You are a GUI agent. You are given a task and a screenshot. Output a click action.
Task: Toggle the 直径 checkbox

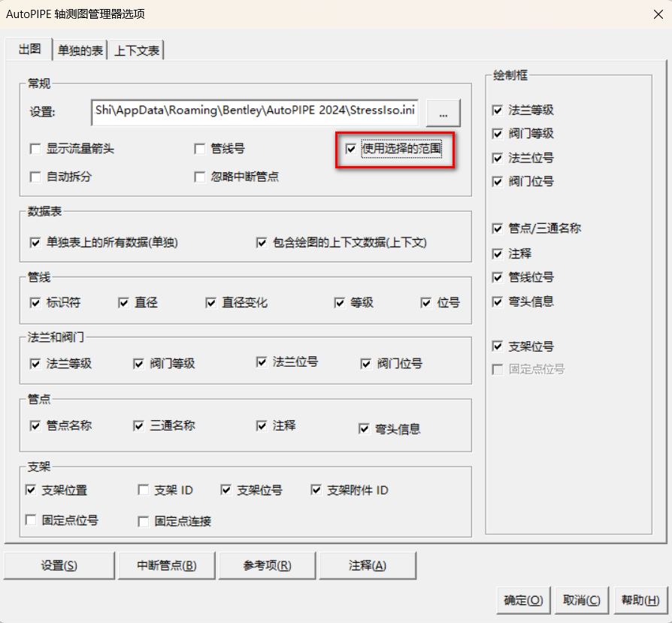pos(123,303)
